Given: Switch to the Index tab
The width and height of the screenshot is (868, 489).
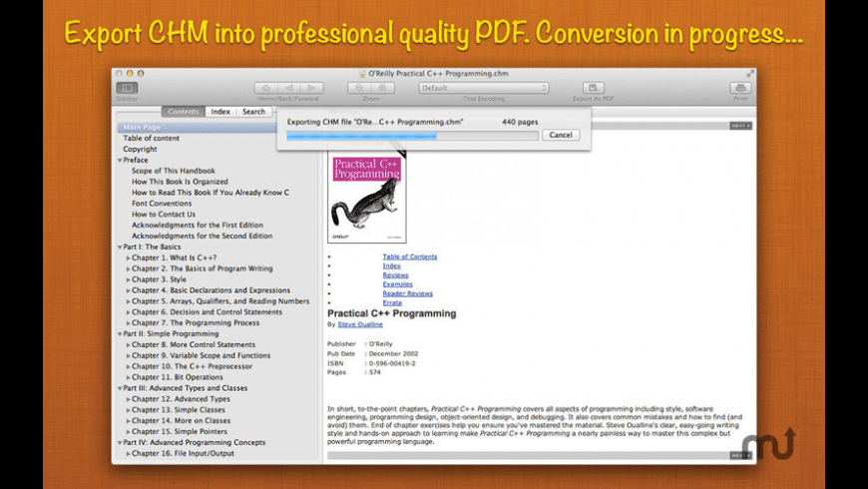Looking at the screenshot, I should tap(220, 112).
